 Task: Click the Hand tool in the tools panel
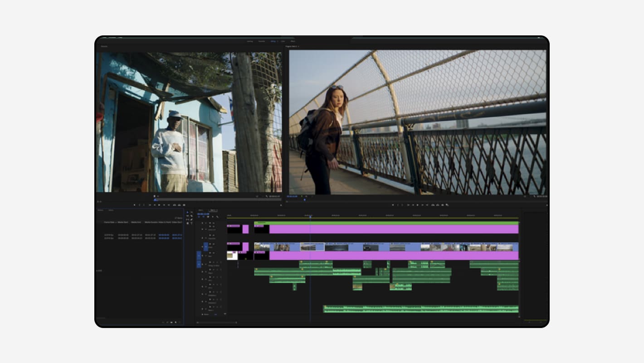(188, 223)
